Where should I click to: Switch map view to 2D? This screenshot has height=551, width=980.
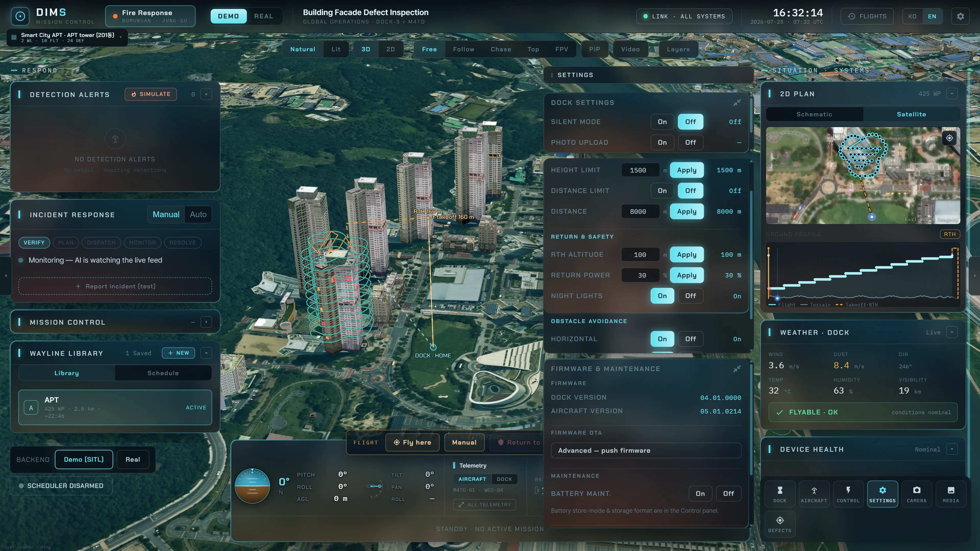tap(390, 50)
